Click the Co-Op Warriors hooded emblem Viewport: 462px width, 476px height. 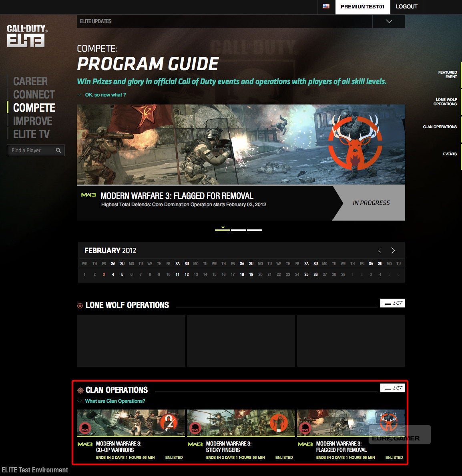click(169, 421)
